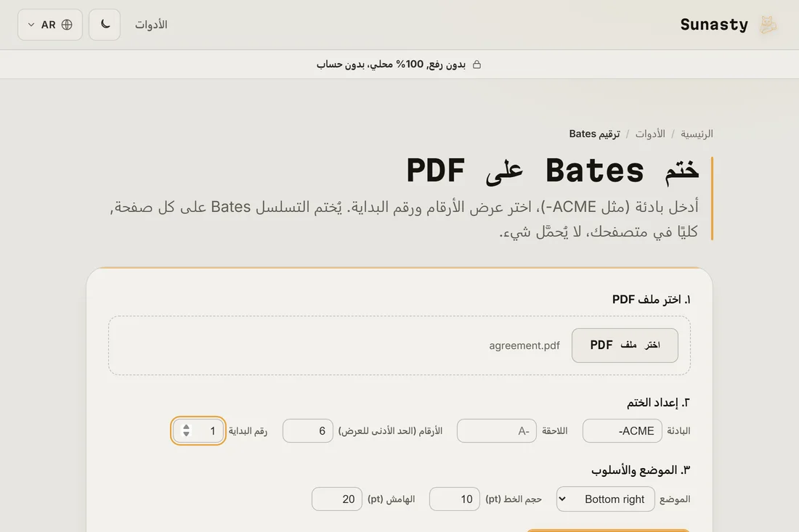
Task: Open the Sunasty home link text
Action: [x=714, y=25]
